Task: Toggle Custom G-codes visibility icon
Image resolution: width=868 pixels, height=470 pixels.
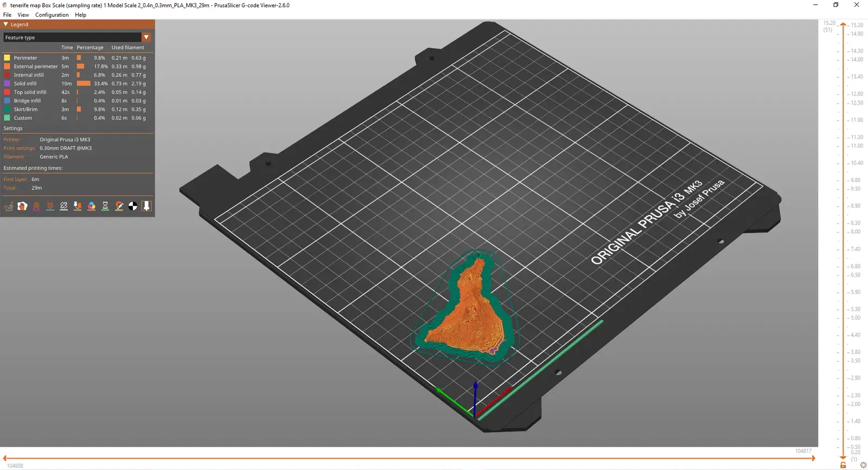Action: (119, 206)
